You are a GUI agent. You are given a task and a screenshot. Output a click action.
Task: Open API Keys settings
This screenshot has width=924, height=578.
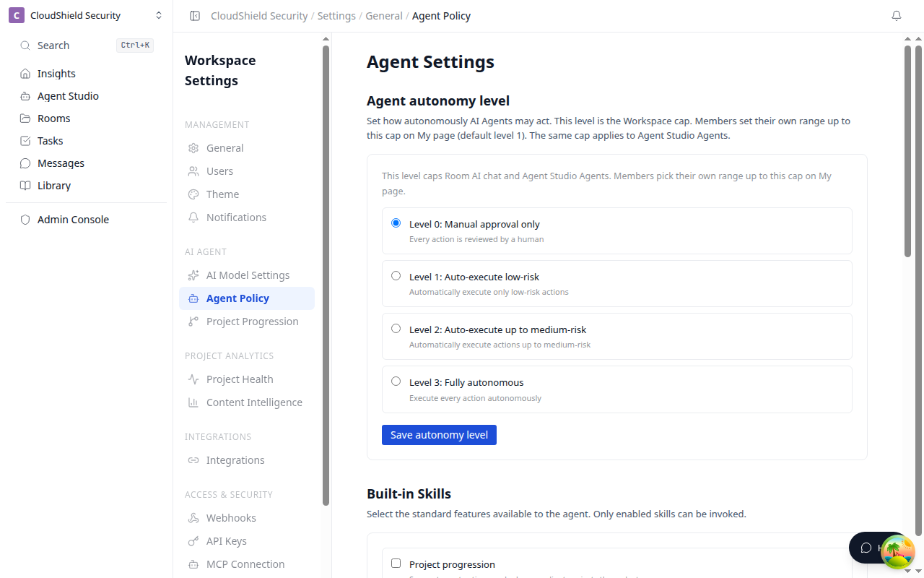click(x=247, y=541)
